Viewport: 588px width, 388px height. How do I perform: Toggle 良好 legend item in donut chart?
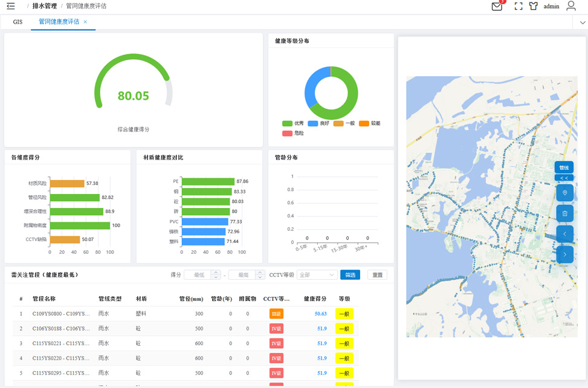coord(318,123)
